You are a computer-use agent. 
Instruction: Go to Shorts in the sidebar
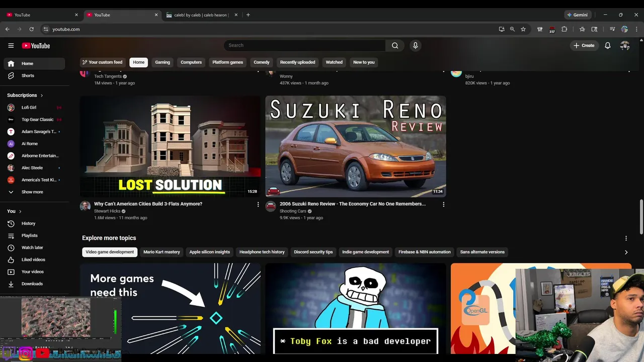click(x=34, y=75)
